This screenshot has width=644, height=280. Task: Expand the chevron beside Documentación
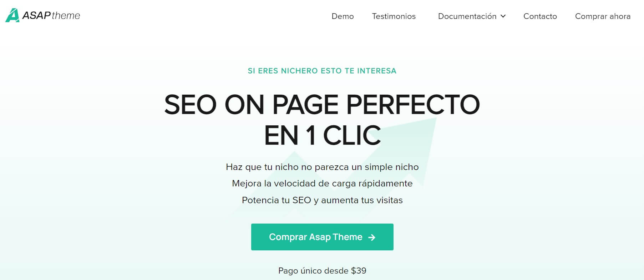[503, 16]
